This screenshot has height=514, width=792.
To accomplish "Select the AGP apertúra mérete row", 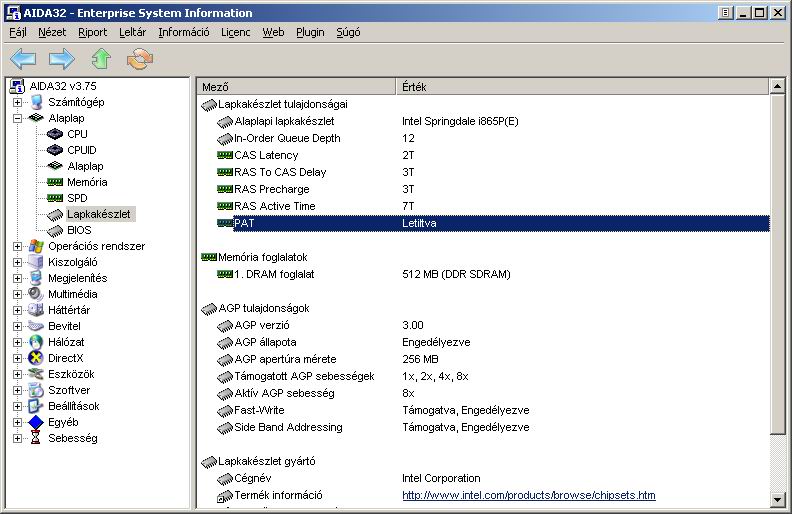I will 493,359.
